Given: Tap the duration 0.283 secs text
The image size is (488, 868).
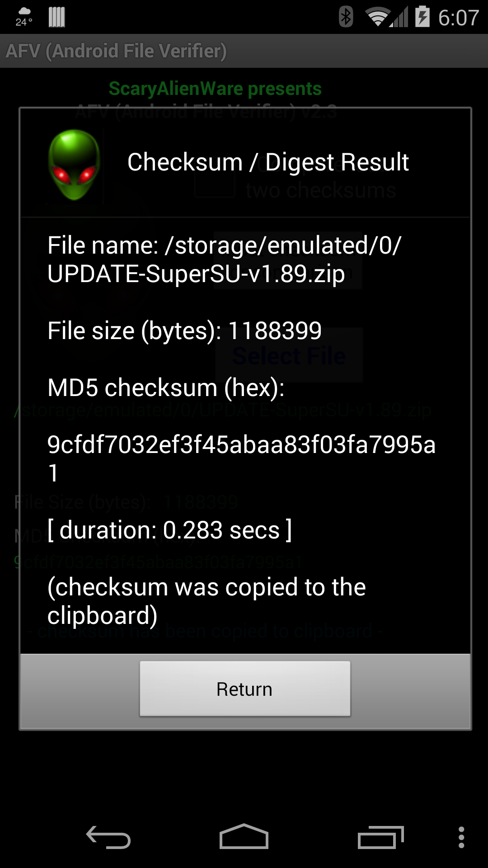Looking at the screenshot, I should (x=170, y=530).
